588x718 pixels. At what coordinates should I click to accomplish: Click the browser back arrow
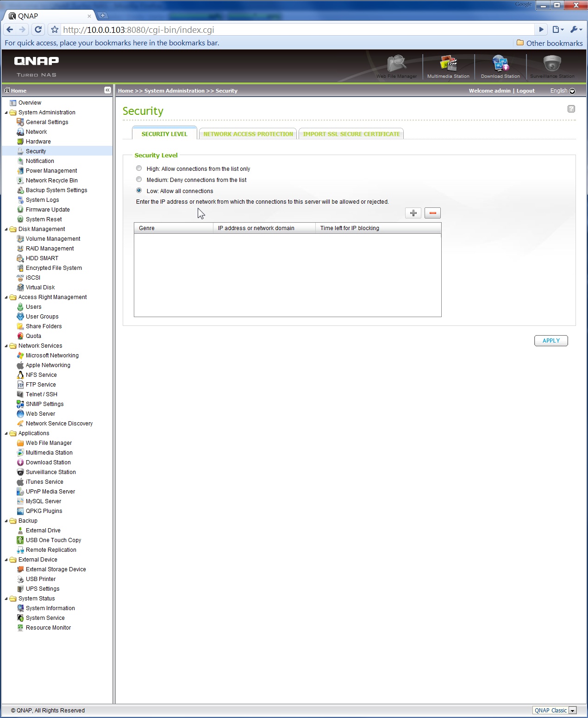click(x=10, y=30)
